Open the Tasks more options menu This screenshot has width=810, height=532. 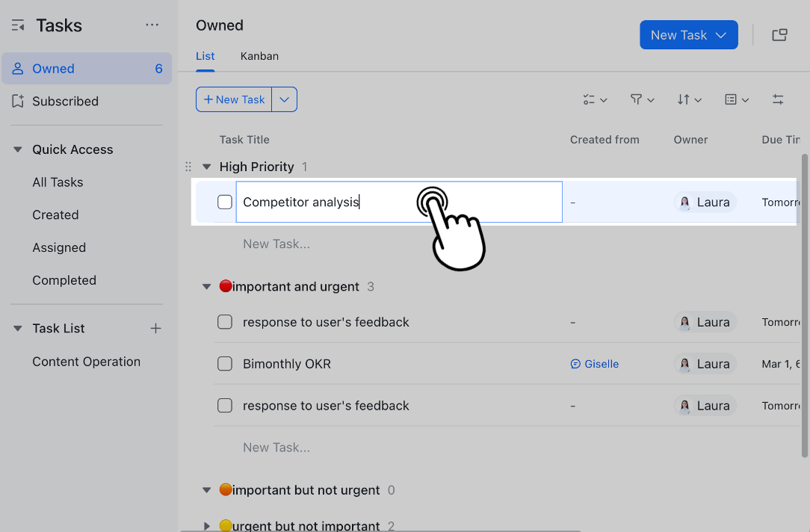point(152,25)
